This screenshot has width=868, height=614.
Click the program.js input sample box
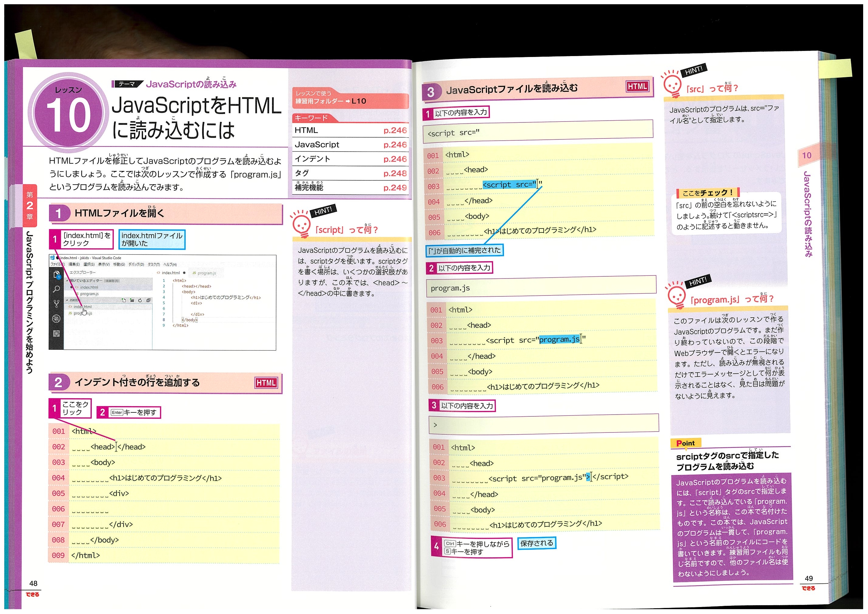541,287
